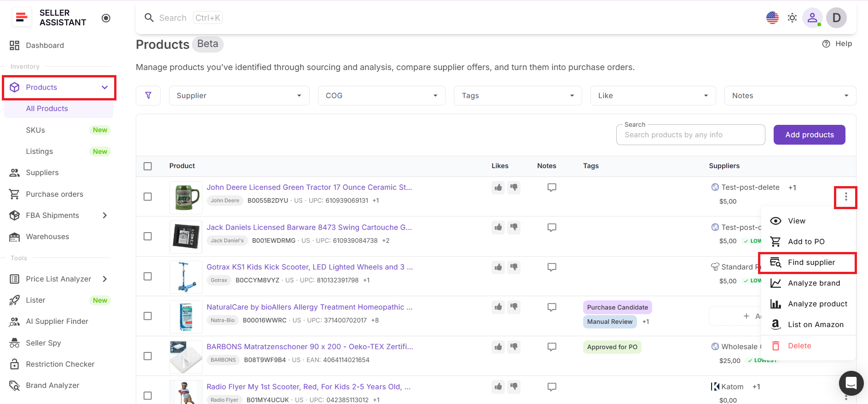
Task: Select View from the context menu
Action: (808, 221)
